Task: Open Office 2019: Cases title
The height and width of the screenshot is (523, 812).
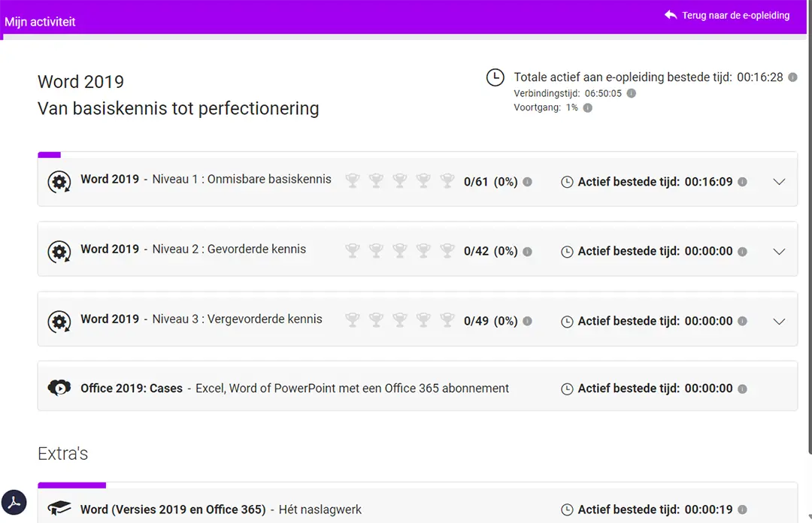Action: (132, 388)
